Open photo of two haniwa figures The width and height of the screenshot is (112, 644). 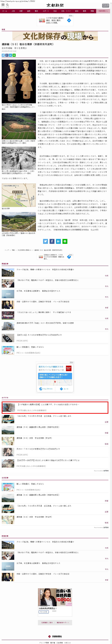(x=19, y=81)
